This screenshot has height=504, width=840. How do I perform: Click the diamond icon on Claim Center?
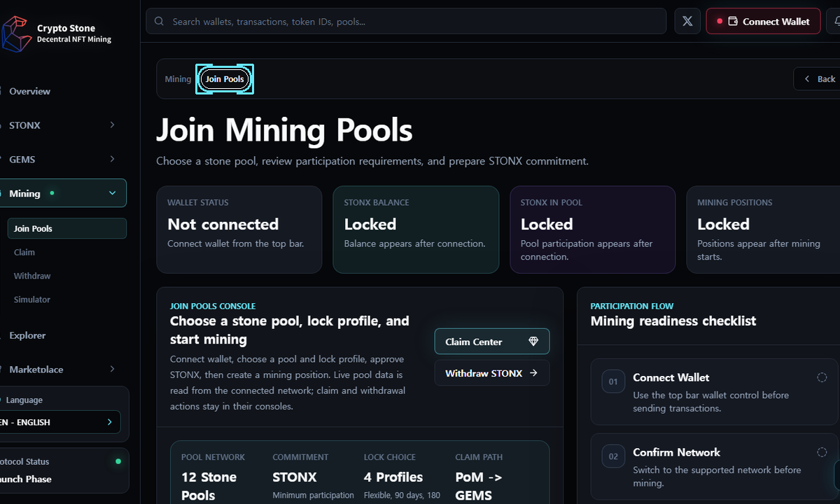click(x=533, y=342)
